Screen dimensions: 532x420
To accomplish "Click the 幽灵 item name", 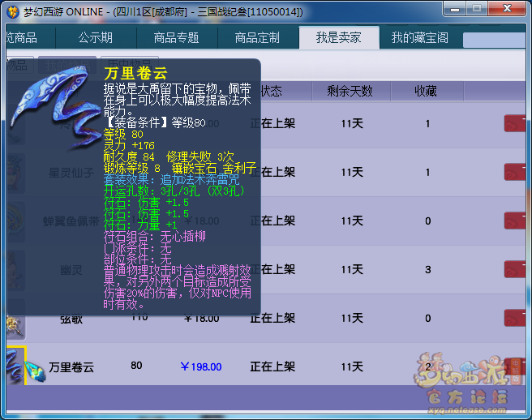I will pyautogui.click(x=71, y=270).
